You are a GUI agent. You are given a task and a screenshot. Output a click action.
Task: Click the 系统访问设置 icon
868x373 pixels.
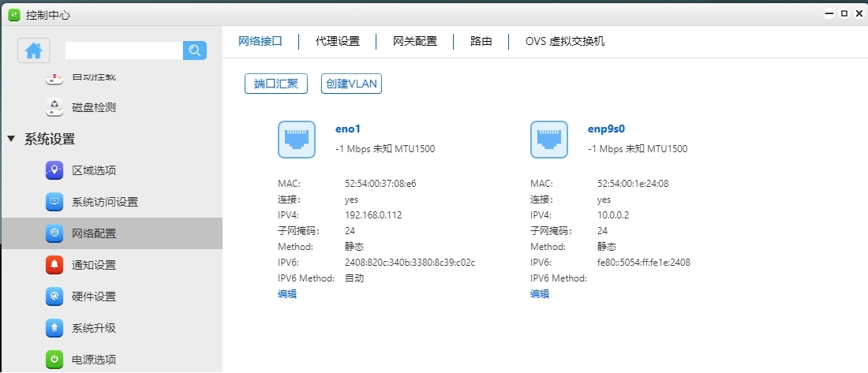click(54, 202)
